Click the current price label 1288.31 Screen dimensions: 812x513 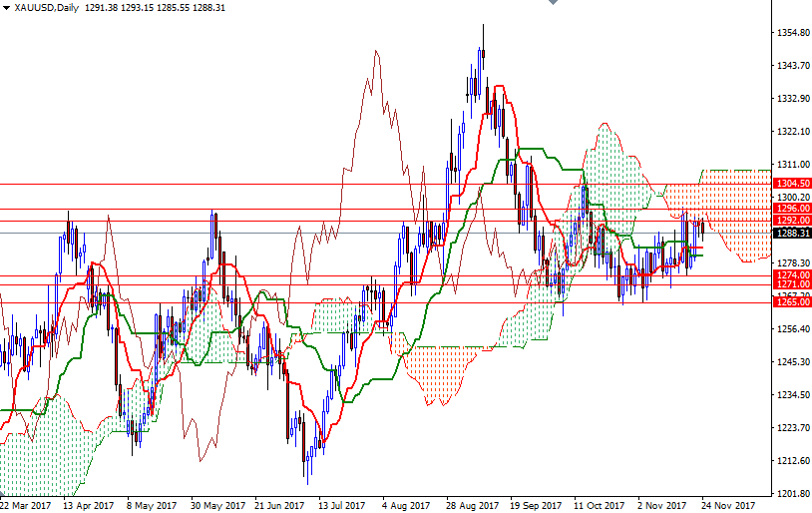pyautogui.click(x=792, y=233)
